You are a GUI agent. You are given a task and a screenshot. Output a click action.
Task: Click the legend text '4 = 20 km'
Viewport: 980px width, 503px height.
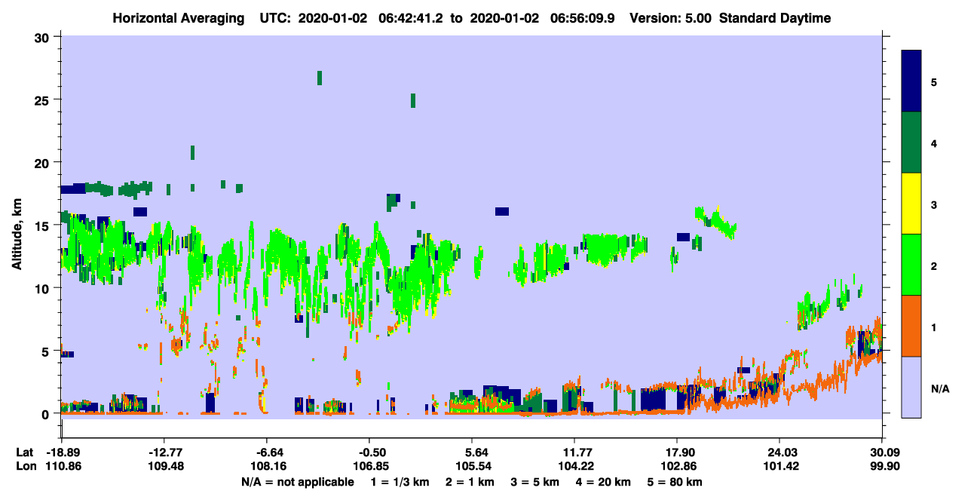tap(605, 482)
